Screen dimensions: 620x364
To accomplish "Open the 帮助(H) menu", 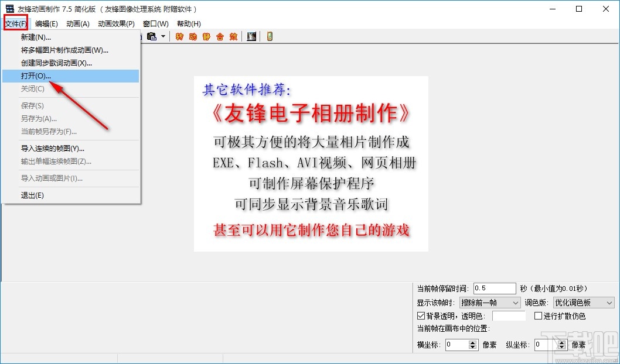I will (x=189, y=23).
